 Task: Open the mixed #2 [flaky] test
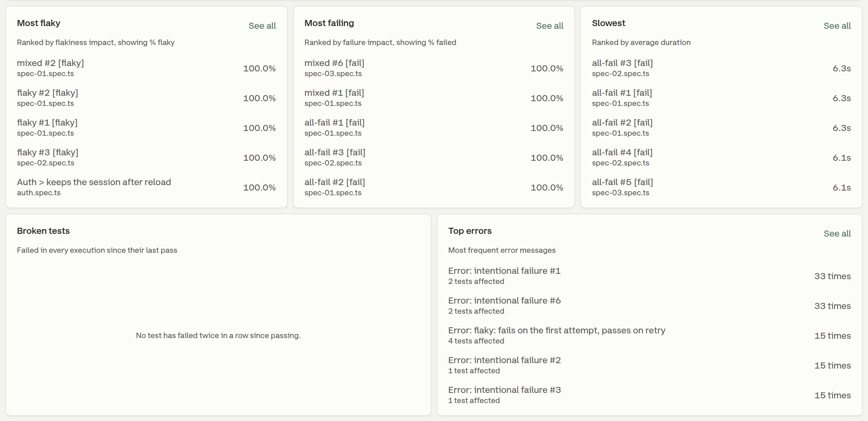(x=146, y=68)
